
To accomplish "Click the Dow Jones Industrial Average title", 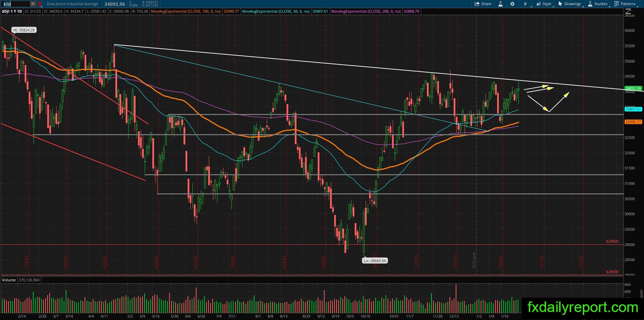I will tap(72, 4).
